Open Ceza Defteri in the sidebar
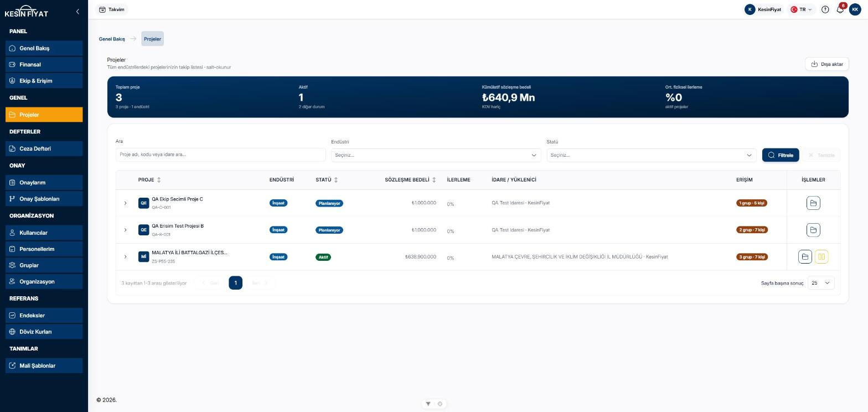The height and width of the screenshot is (412, 868). click(x=44, y=148)
